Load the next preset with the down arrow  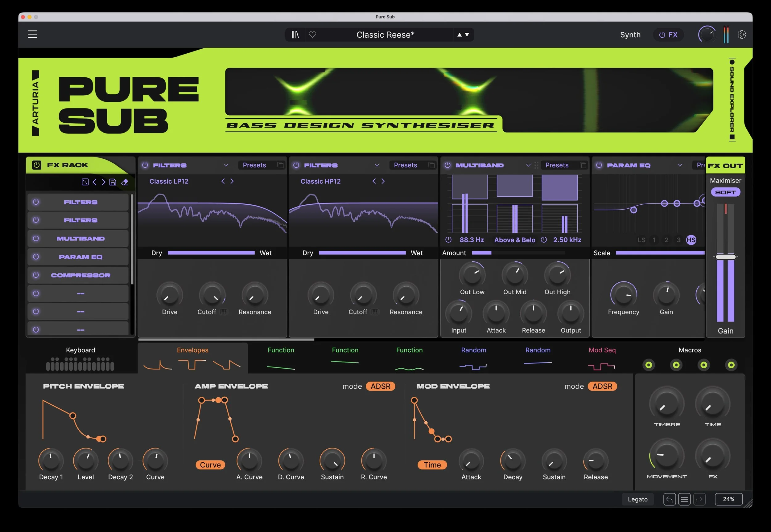[467, 35]
